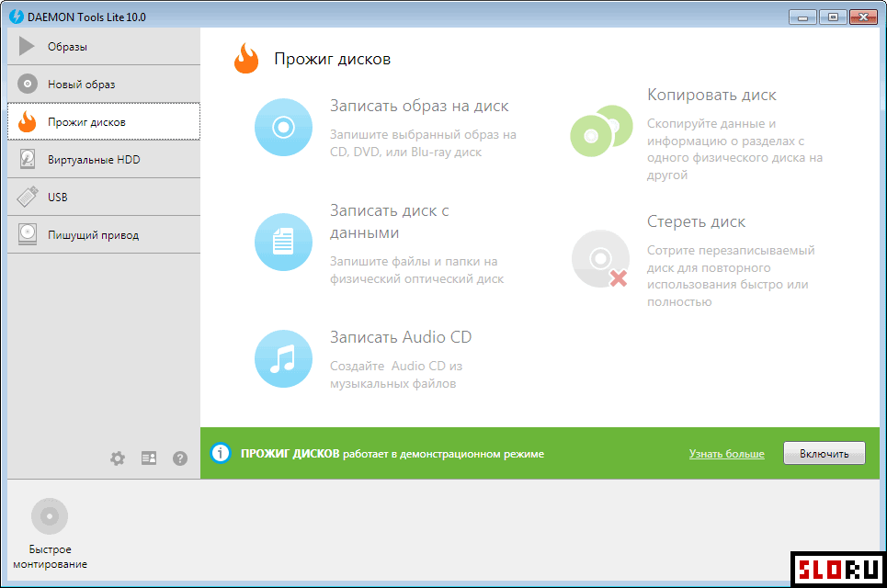Close the DAEMON Tools Lite window

[x=864, y=17]
